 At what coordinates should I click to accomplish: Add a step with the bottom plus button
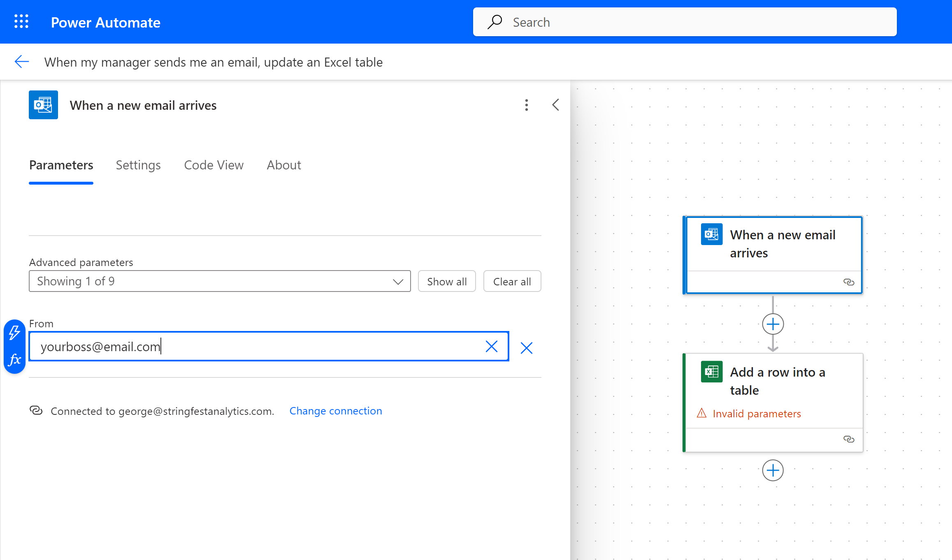point(773,470)
